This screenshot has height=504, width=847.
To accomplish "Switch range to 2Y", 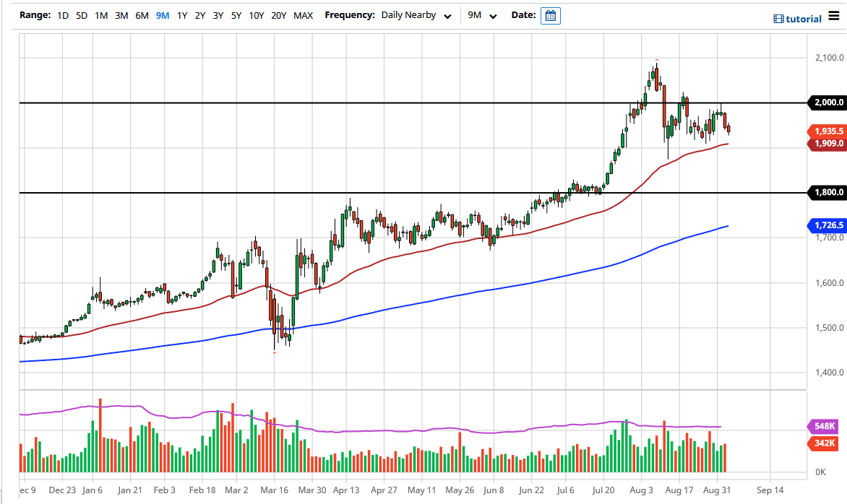I will coord(200,16).
